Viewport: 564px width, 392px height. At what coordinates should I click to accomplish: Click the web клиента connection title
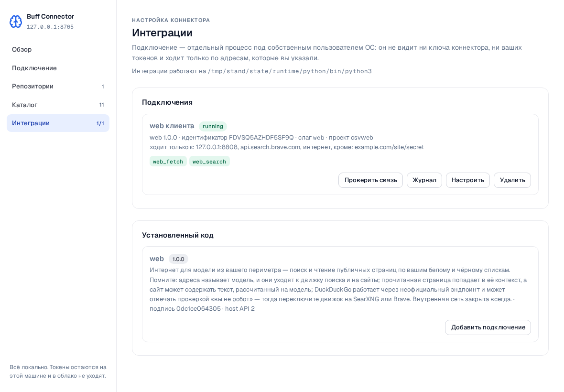coord(172,126)
